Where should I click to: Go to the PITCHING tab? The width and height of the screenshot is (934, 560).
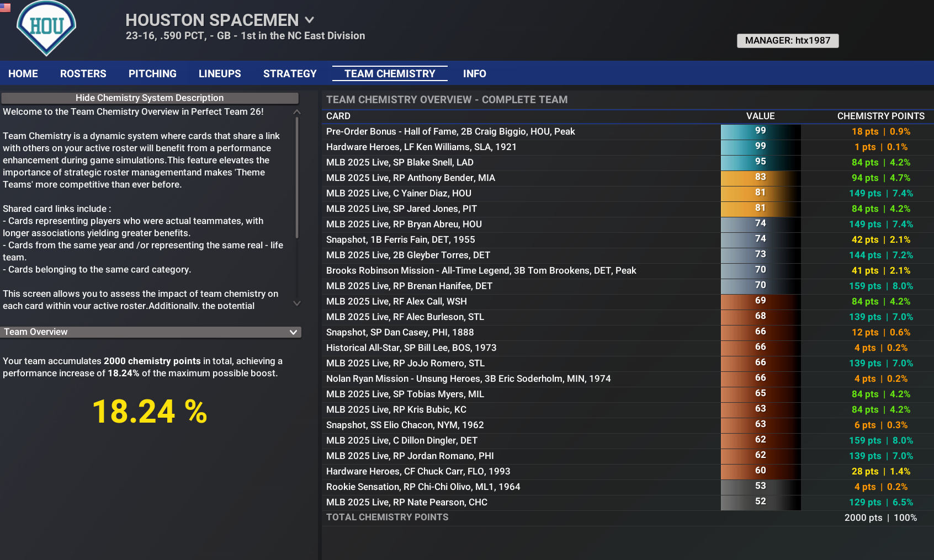(x=152, y=74)
